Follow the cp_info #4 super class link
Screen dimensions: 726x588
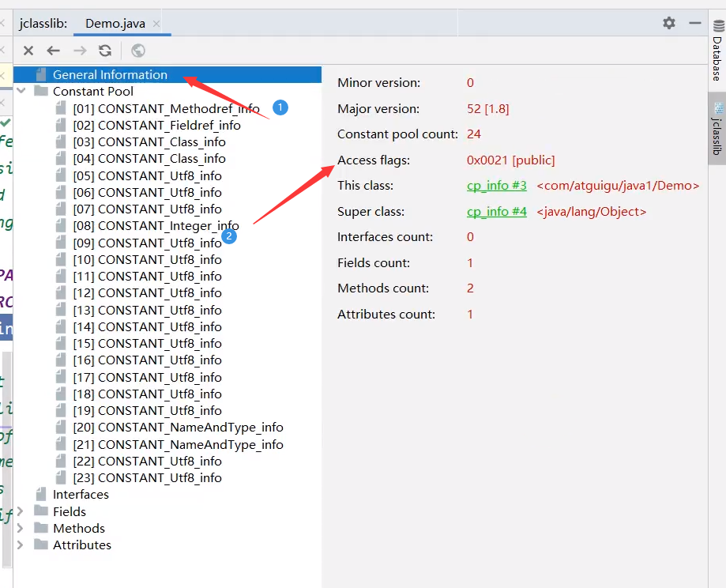coord(496,211)
